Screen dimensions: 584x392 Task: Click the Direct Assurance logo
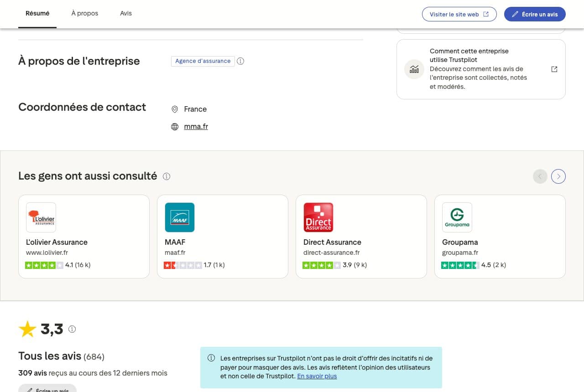(x=318, y=217)
